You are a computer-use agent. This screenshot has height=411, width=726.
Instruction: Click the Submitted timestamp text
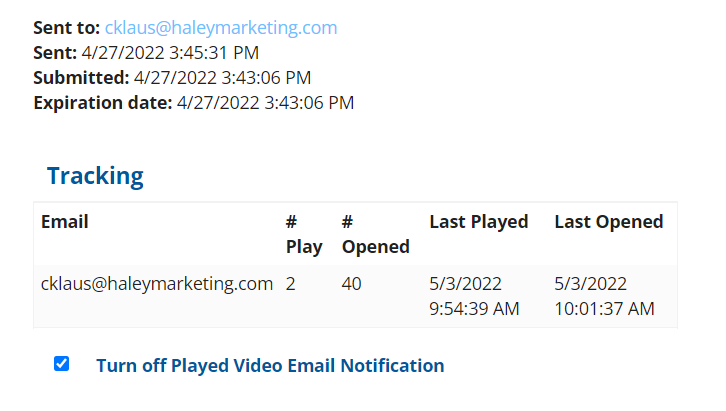click(222, 78)
